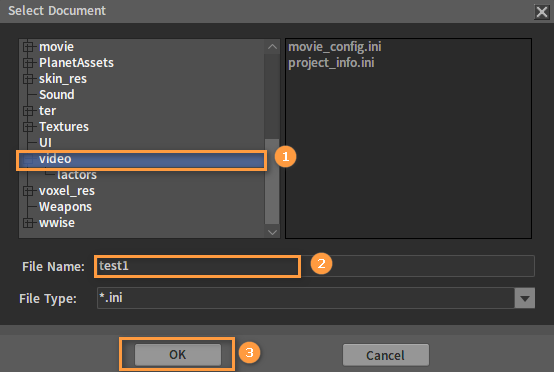Select the Sound folder
This screenshot has width=554, height=372.
click(57, 95)
